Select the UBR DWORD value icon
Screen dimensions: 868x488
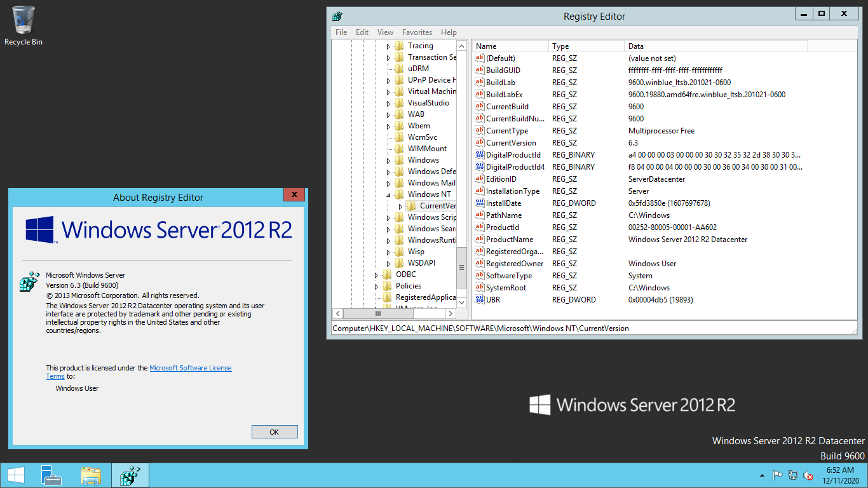480,299
